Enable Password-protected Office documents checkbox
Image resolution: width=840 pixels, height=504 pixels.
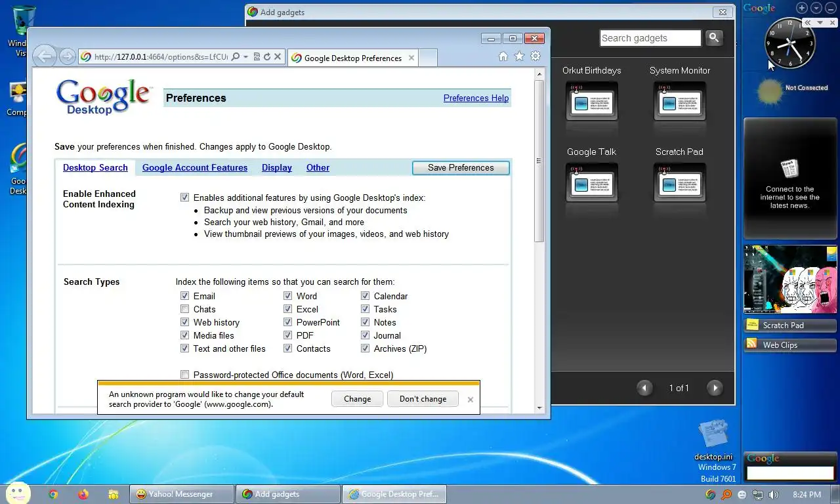click(184, 375)
